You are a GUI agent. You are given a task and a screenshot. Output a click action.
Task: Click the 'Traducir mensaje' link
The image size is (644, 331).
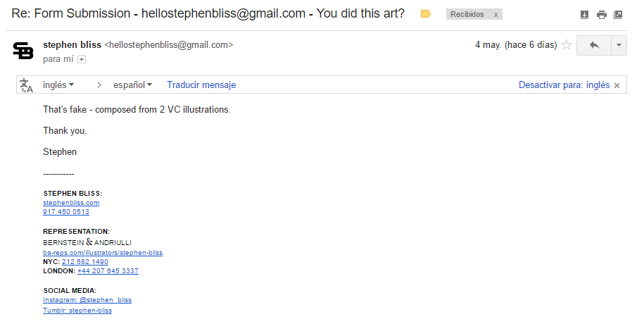click(x=201, y=85)
